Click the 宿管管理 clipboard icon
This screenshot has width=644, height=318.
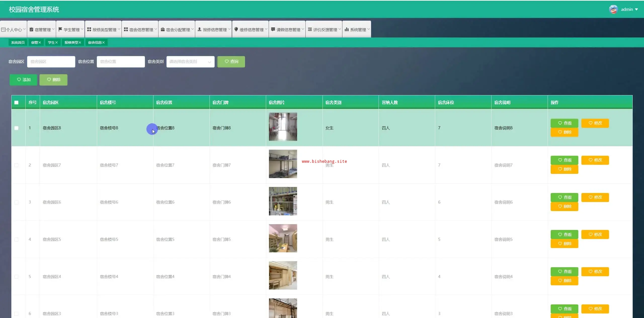coord(31,29)
